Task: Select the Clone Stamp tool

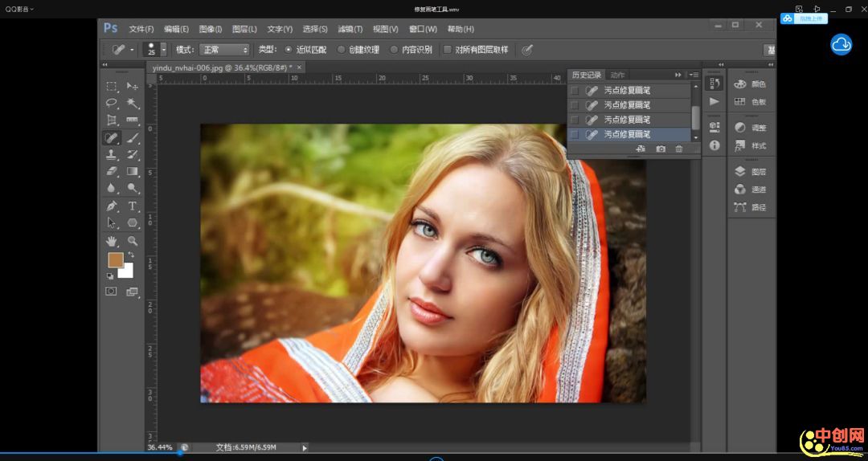Action: pyautogui.click(x=112, y=154)
